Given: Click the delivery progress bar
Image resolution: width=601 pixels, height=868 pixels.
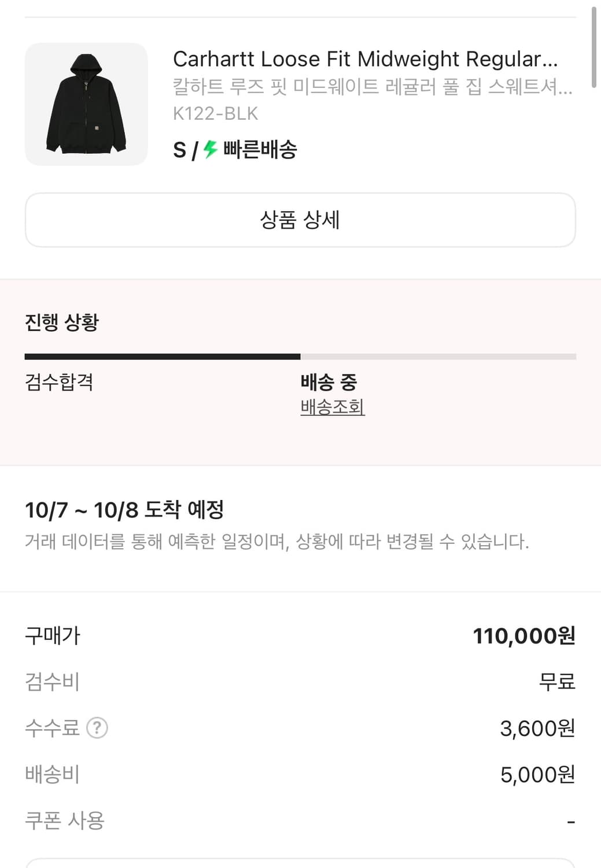Looking at the screenshot, I should (300, 356).
